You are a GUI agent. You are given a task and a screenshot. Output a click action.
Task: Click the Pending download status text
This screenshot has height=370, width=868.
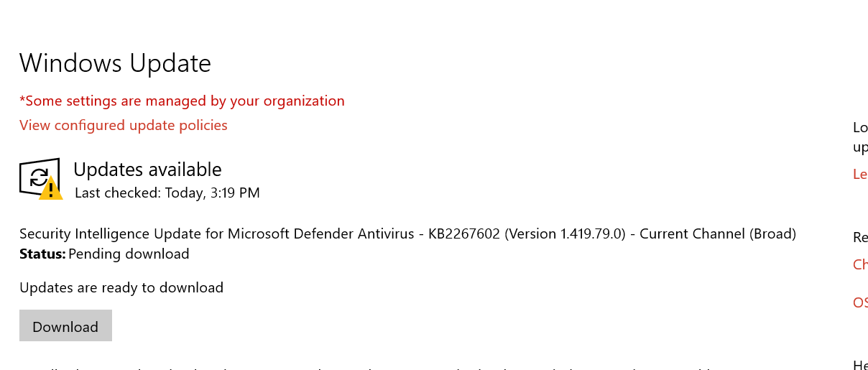tap(129, 254)
